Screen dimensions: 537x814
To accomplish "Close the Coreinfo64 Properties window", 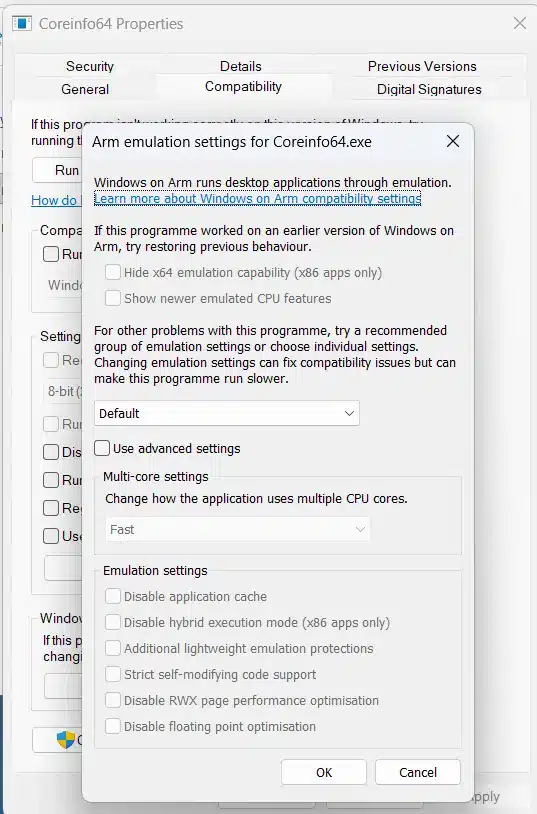I will pyautogui.click(x=520, y=23).
